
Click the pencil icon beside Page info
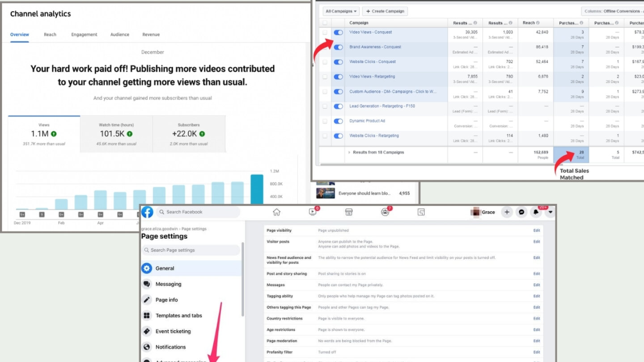(x=147, y=300)
